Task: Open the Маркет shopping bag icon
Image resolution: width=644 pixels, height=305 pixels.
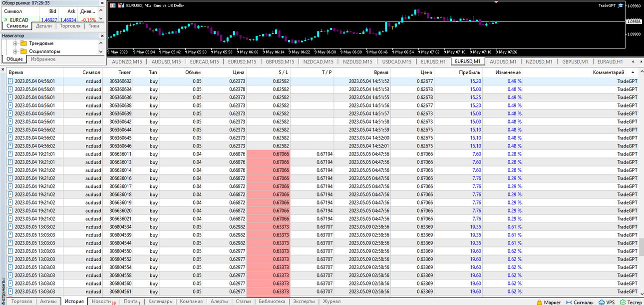Action: click(x=539, y=302)
